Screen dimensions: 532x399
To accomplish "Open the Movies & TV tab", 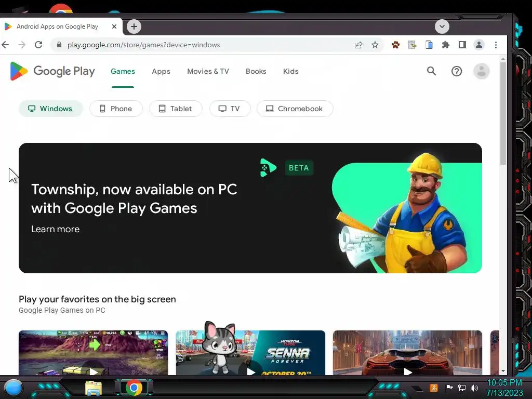I will pos(208,71).
